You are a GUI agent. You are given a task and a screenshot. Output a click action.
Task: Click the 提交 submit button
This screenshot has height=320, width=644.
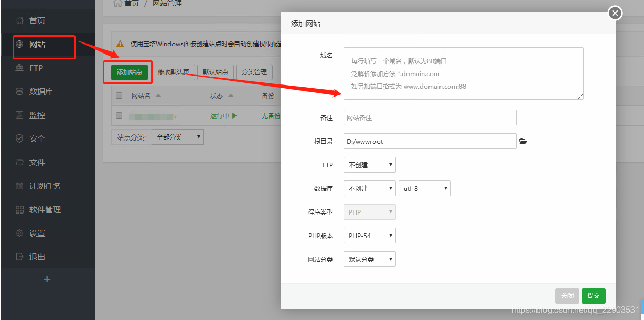(x=594, y=296)
